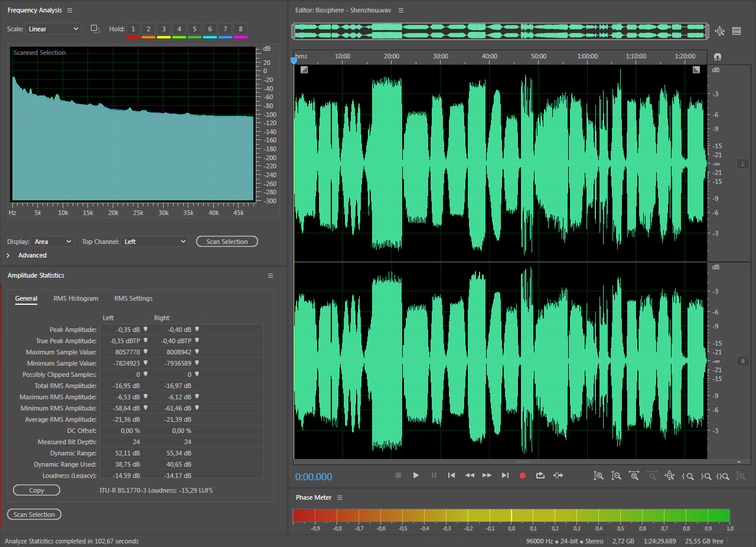Move playhead to previous marker
Screen dimensions: 756x547
pyautogui.click(x=451, y=476)
